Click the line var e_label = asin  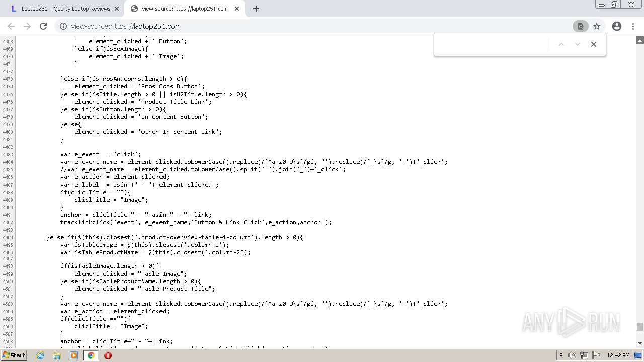pos(139,185)
